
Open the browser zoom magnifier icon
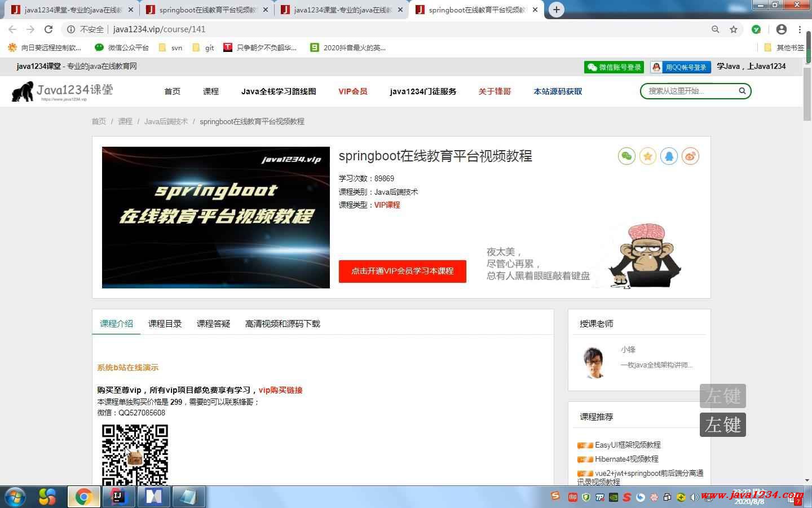click(x=716, y=29)
